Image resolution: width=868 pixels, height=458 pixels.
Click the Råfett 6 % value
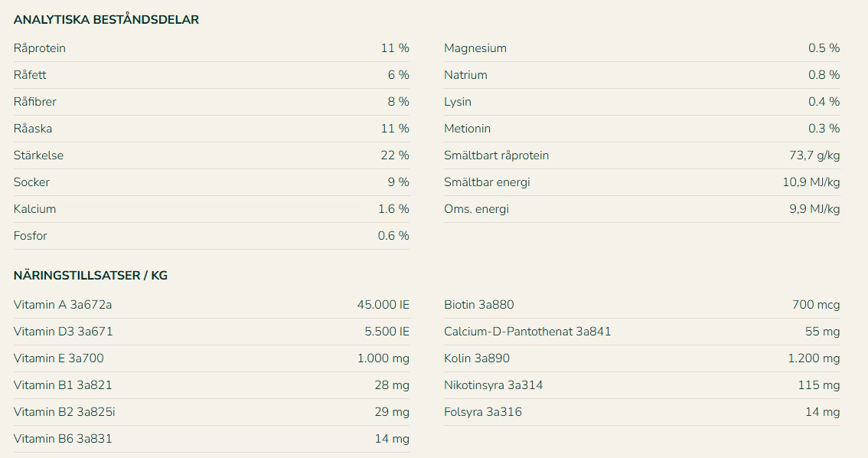(x=398, y=75)
